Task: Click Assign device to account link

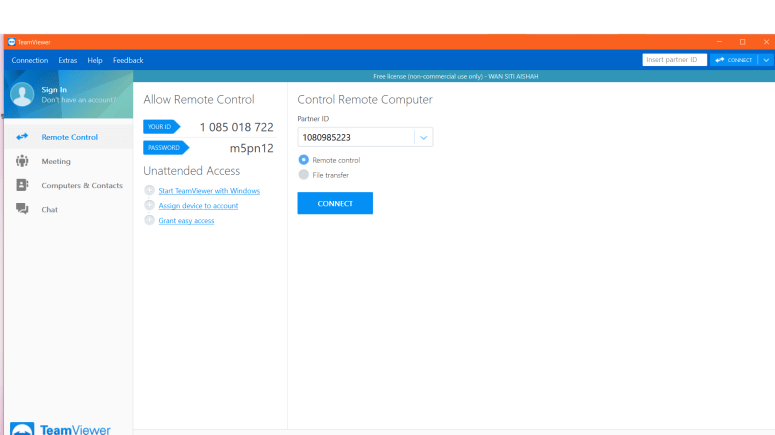Action: pyautogui.click(x=198, y=206)
